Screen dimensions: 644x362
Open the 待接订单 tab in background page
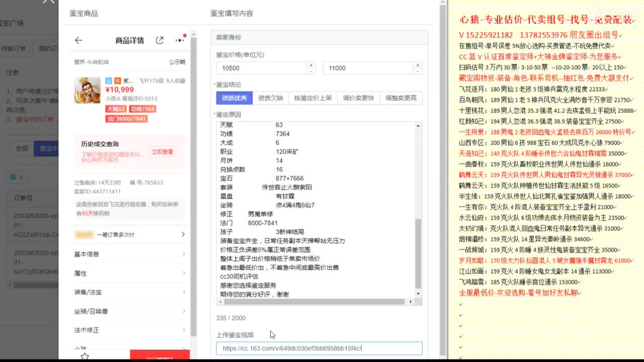[13, 48]
